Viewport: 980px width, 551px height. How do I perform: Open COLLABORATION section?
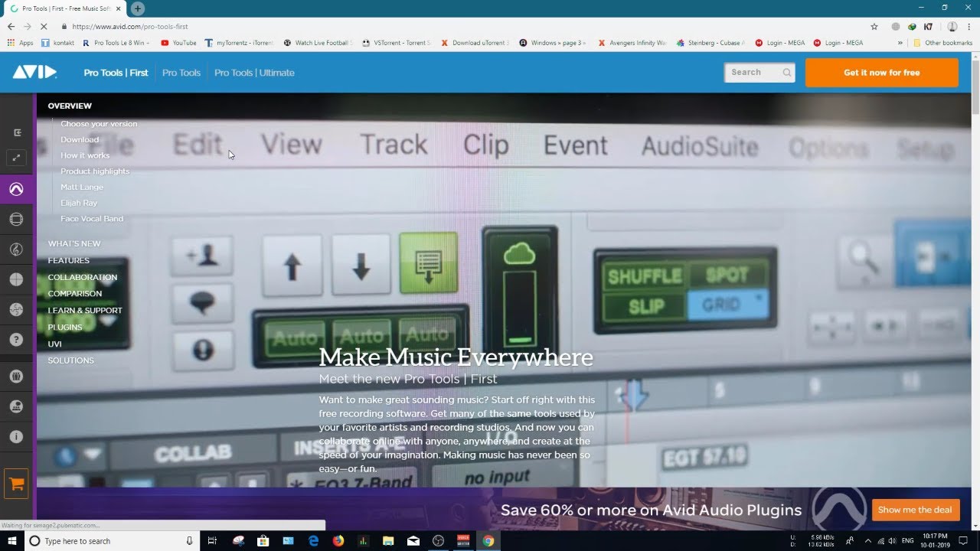click(x=82, y=277)
